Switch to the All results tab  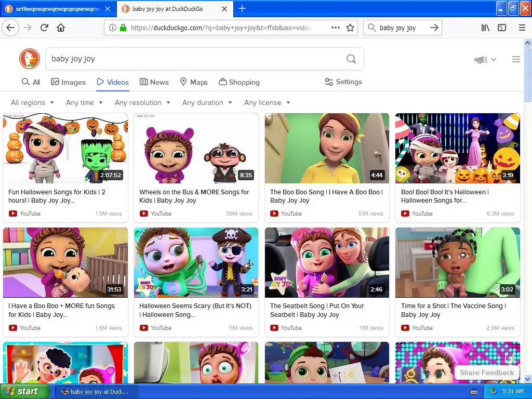(x=31, y=82)
